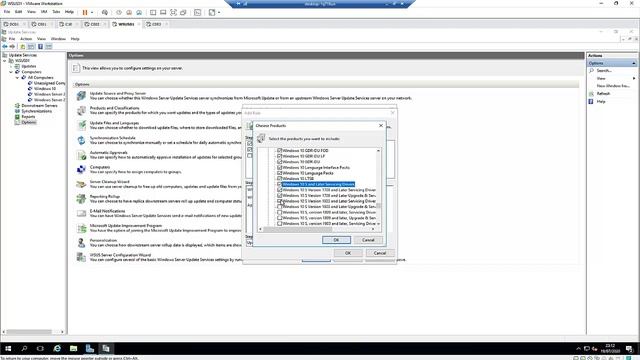Select Downstream Servers in the tree
This screenshot has height=360, width=640.
pos(39,105)
